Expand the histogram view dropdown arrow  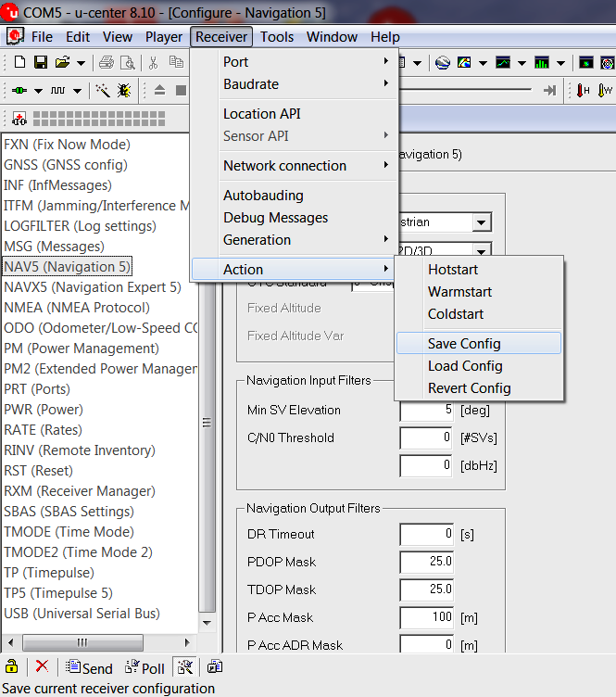(x=560, y=64)
